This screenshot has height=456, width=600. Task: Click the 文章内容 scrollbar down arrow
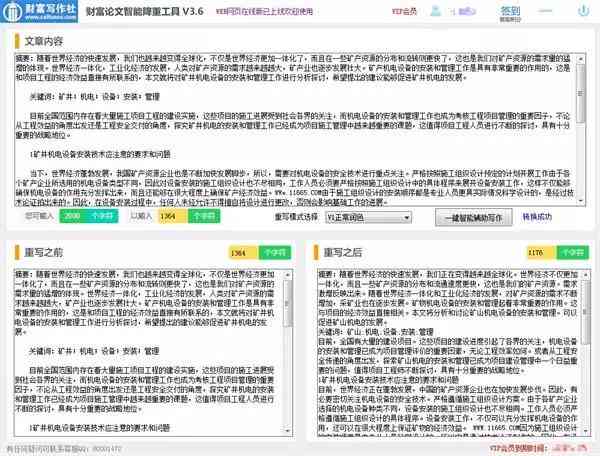click(x=581, y=201)
